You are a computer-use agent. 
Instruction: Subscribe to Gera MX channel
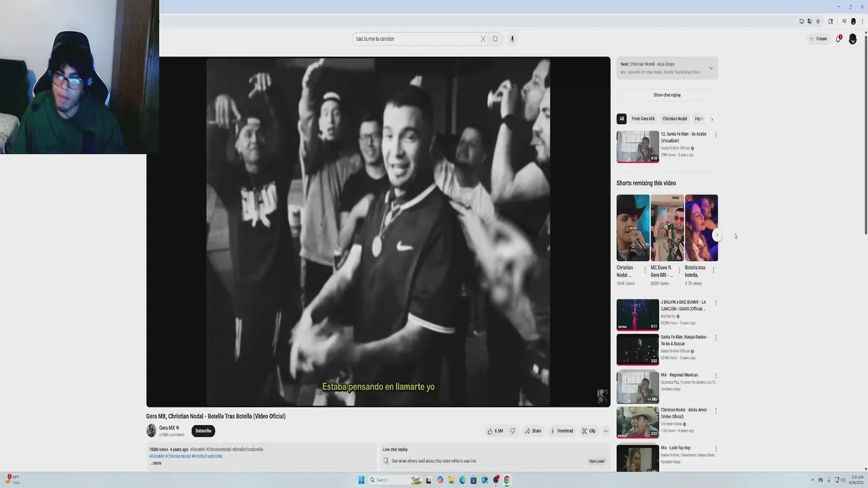(203, 430)
